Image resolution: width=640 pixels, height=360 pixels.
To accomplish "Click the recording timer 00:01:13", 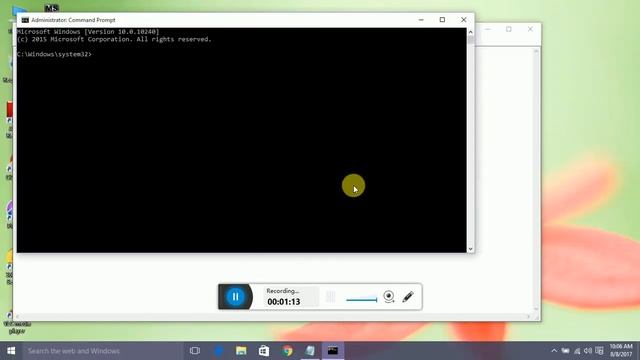I will 284,302.
